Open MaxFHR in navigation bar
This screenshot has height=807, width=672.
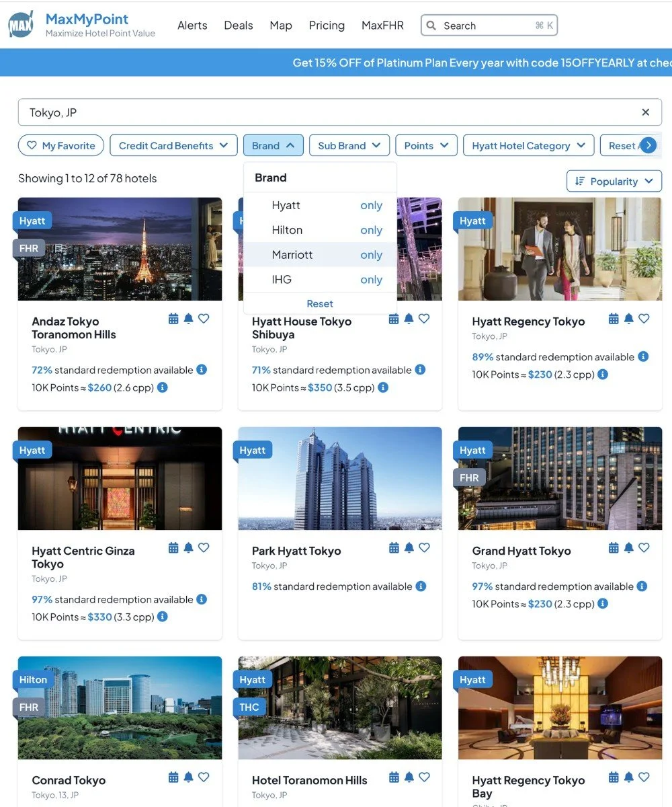tap(382, 26)
